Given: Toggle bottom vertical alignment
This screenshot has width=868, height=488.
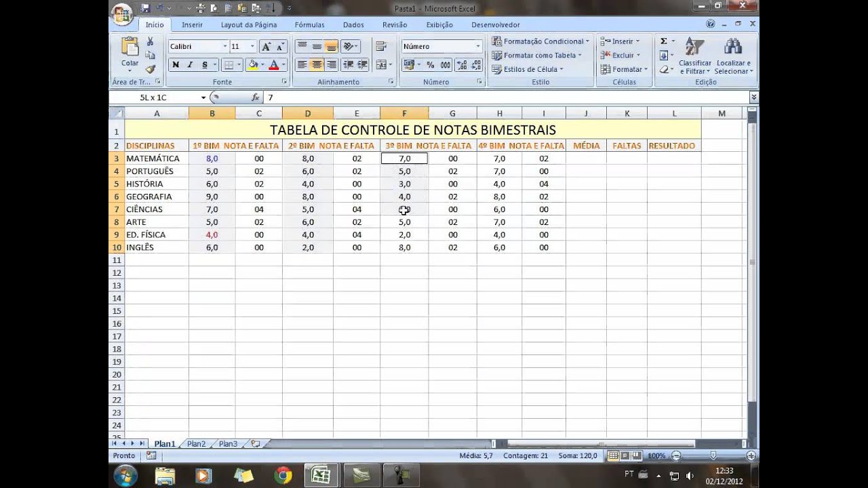Looking at the screenshot, I should (331, 47).
